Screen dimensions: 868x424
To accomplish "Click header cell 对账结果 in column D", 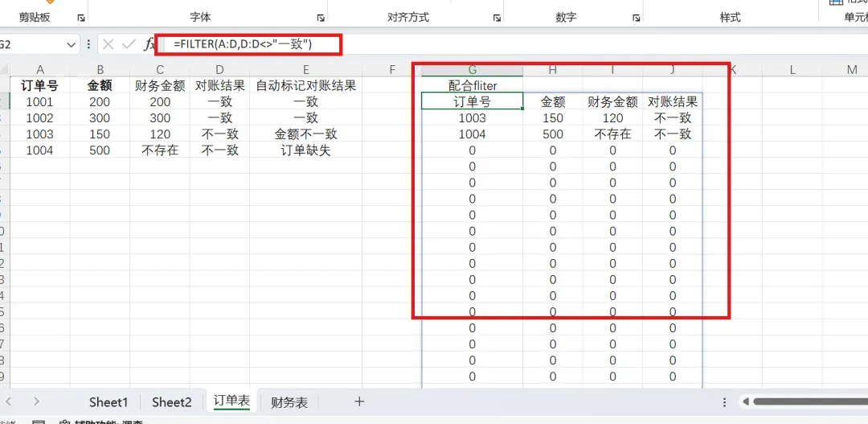I will point(219,86).
